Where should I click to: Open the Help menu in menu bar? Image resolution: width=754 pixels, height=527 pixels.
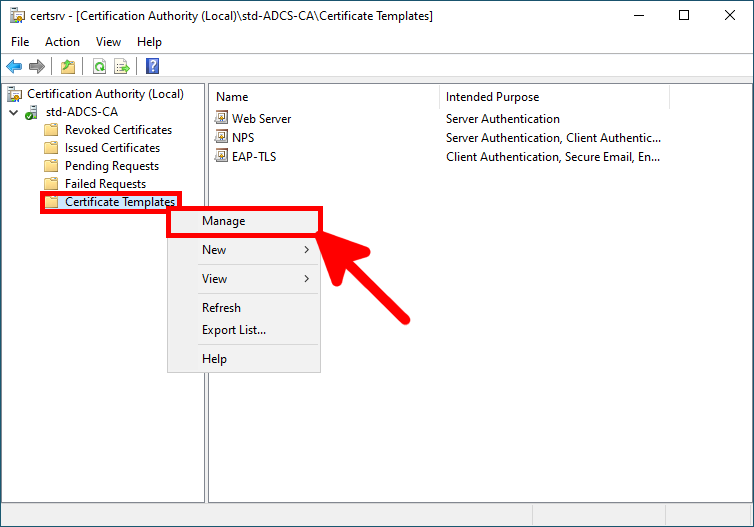click(149, 42)
